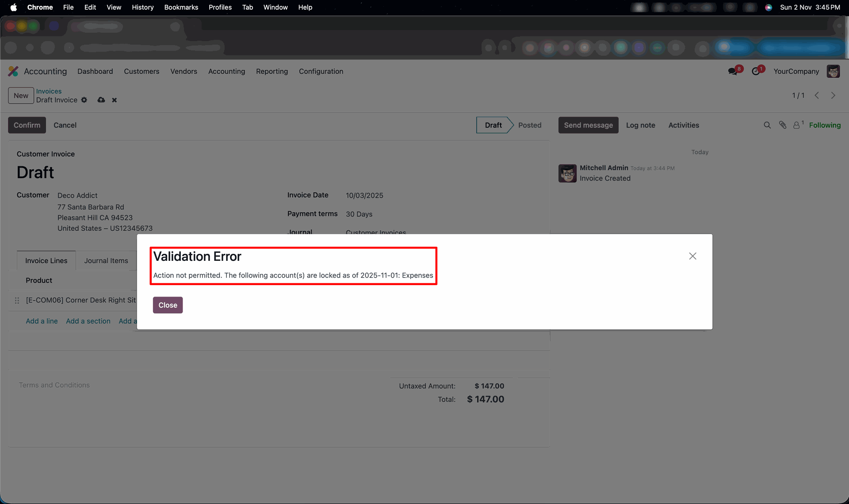This screenshot has height=504, width=849.
Task: Click the cloud save icon
Action: [x=101, y=100]
